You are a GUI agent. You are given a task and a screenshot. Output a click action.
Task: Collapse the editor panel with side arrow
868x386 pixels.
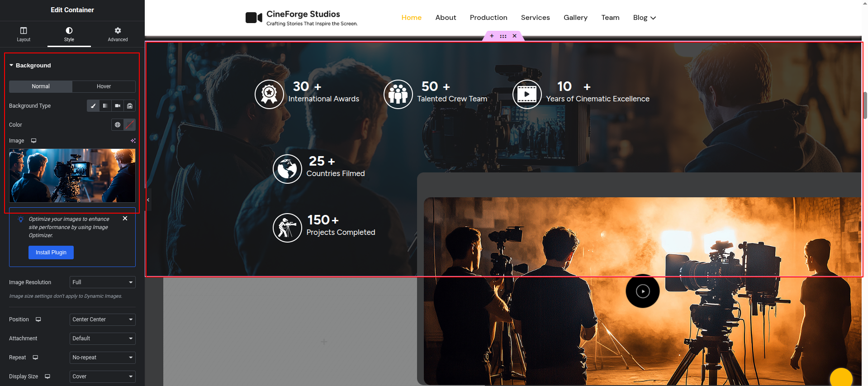coord(148,200)
